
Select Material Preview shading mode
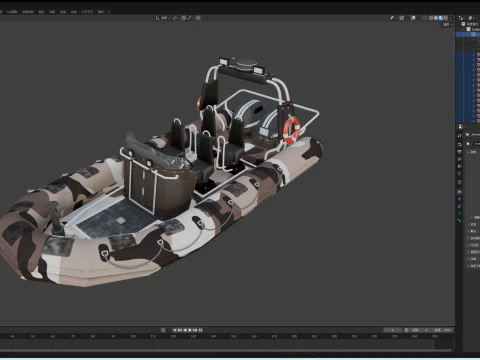441,18
